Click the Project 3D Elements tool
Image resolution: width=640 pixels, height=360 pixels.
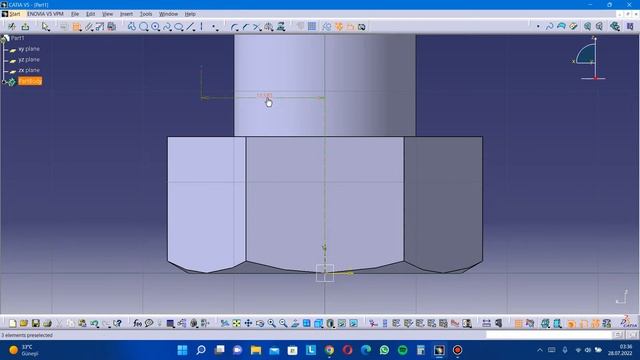tap(281, 27)
